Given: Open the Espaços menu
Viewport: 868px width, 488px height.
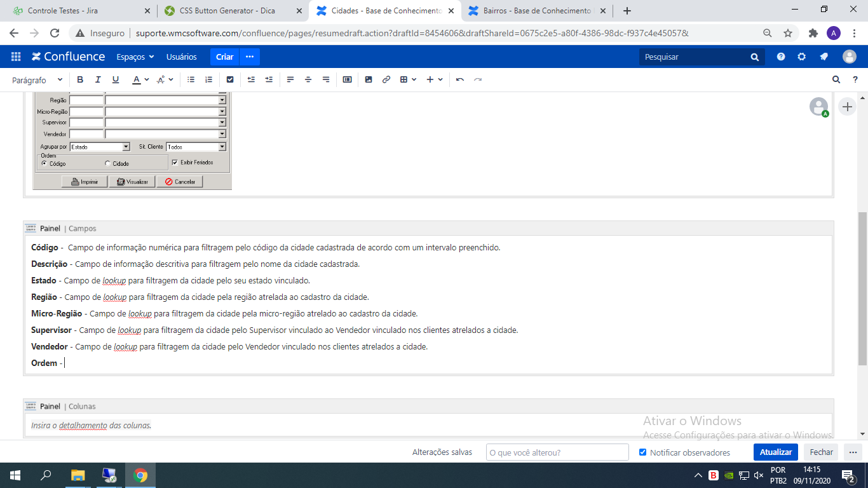Looking at the screenshot, I should (135, 57).
